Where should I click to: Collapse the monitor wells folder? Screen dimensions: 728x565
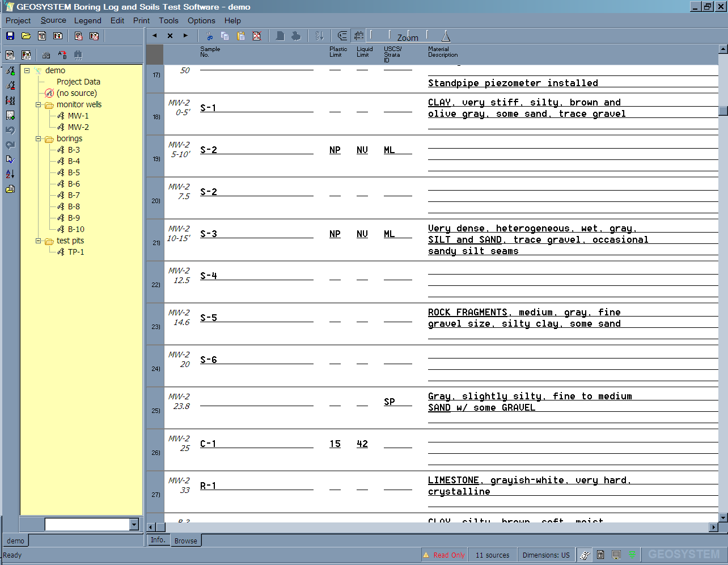click(x=39, y=105)
